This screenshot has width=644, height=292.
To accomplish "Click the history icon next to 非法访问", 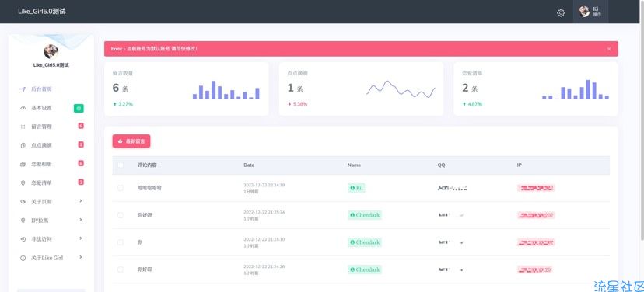I will pyautogui.click(x=23, y=239).
